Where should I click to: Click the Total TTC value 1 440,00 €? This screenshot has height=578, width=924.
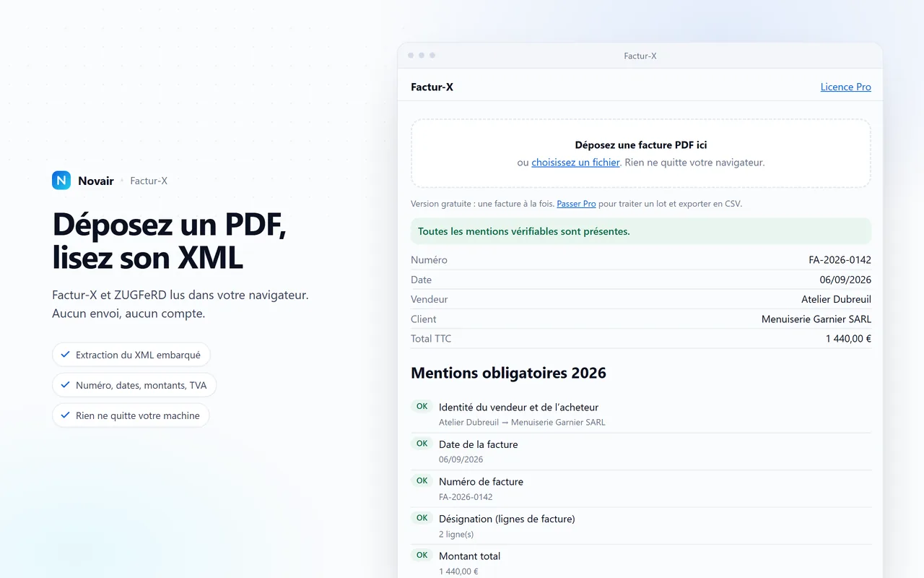coord(848,339)
